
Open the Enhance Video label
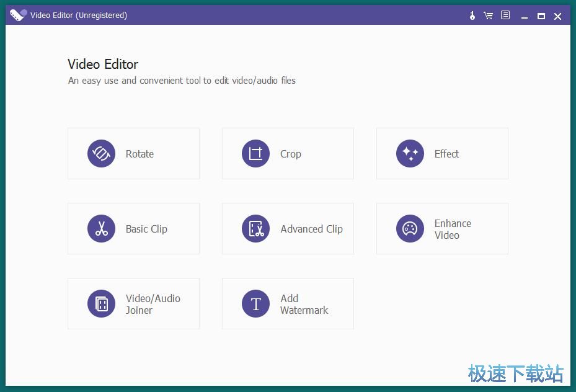453,229
